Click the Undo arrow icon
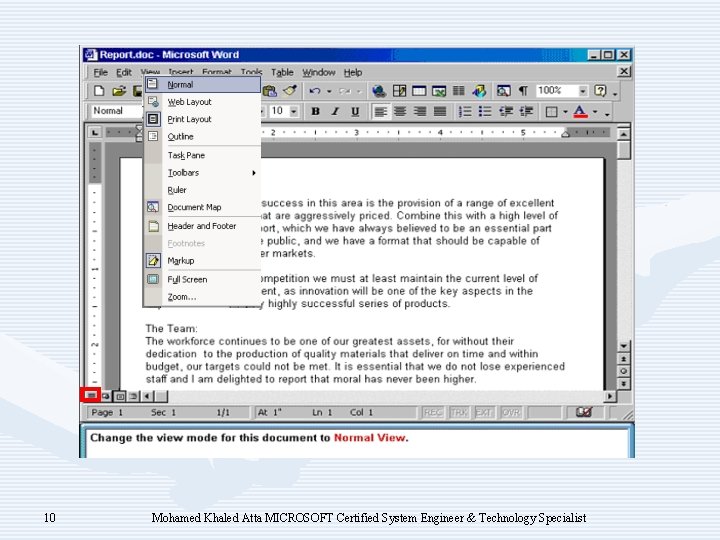This screenshot has height=540, width=720. point(315,91)
